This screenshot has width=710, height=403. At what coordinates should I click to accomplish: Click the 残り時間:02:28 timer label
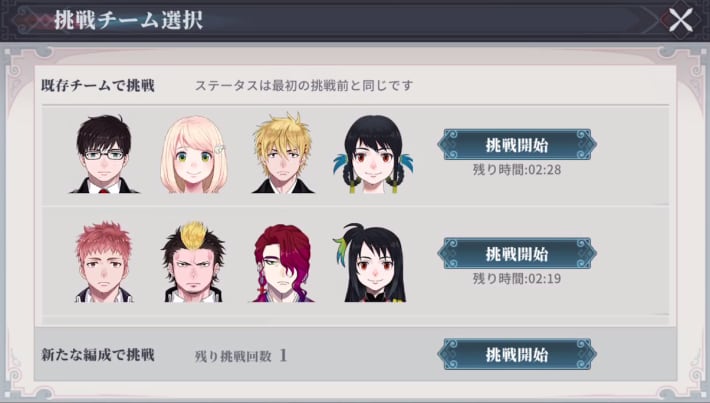click(517, 170)
